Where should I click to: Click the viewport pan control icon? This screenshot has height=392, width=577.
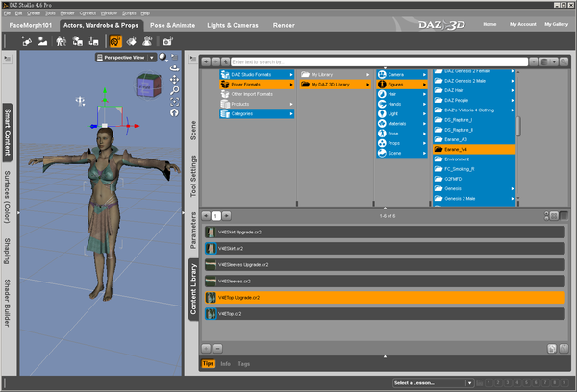[174, 79]
